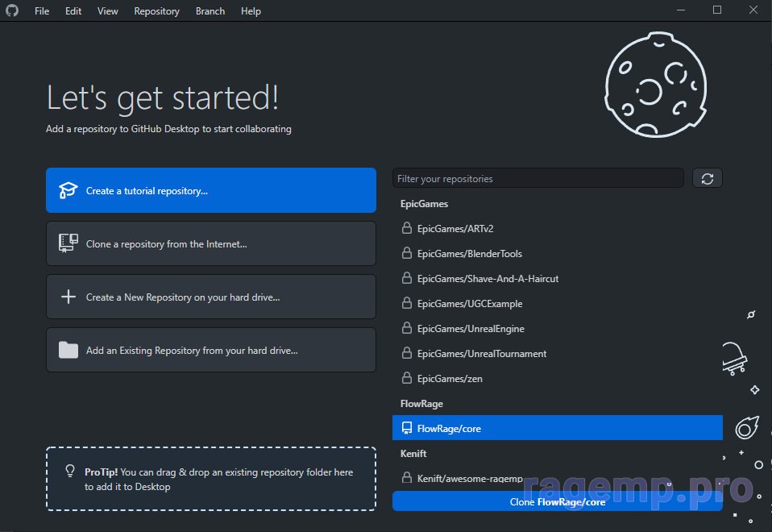Open the Repository menu

coord(156,10)
